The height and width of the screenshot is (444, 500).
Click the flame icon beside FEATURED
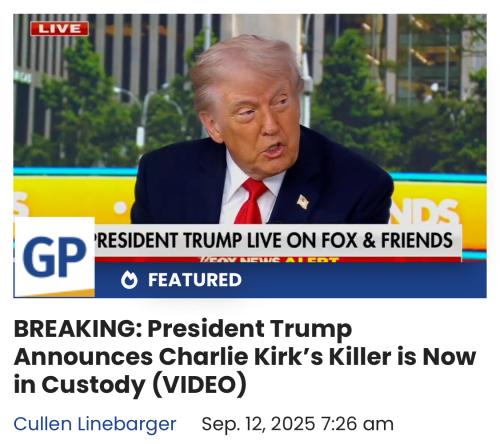(x=129, y=280)
